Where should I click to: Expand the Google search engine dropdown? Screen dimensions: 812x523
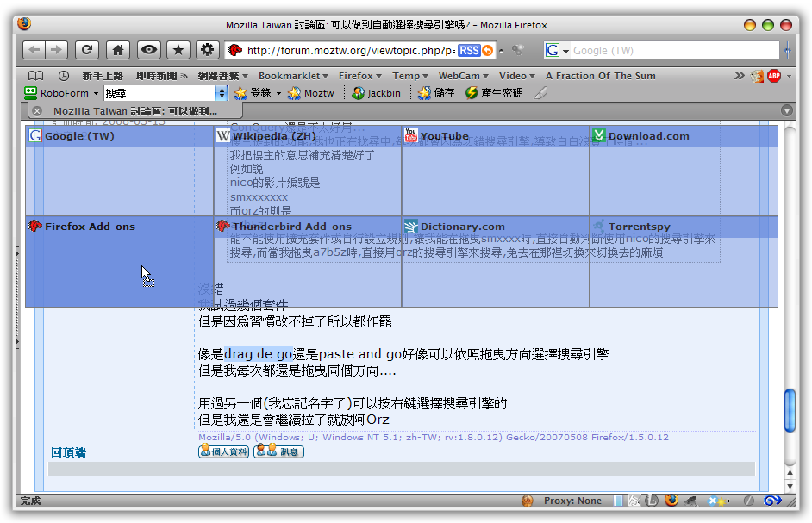(556, 51)
